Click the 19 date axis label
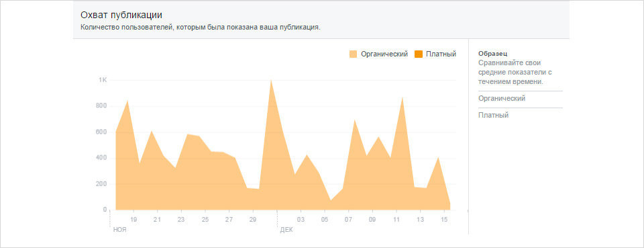Screen dimensions: 644x248 tap(133, 220)
